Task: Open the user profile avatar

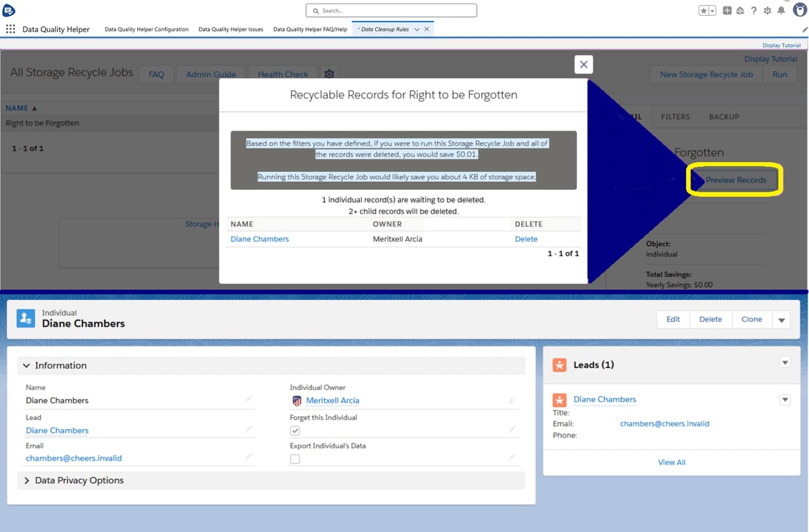Action: pyautogui.click(x=800, y=10)
